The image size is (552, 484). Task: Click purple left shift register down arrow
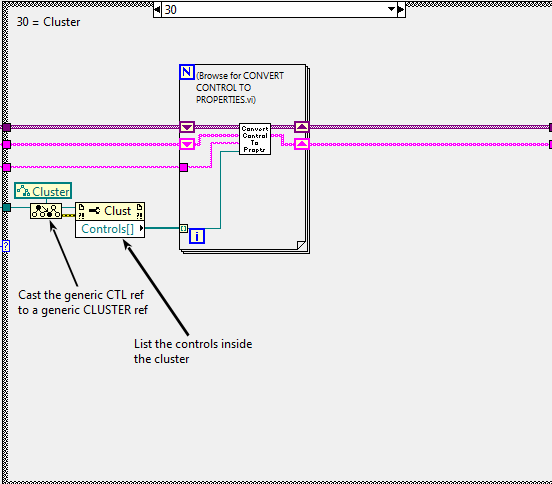click(187, 127)
